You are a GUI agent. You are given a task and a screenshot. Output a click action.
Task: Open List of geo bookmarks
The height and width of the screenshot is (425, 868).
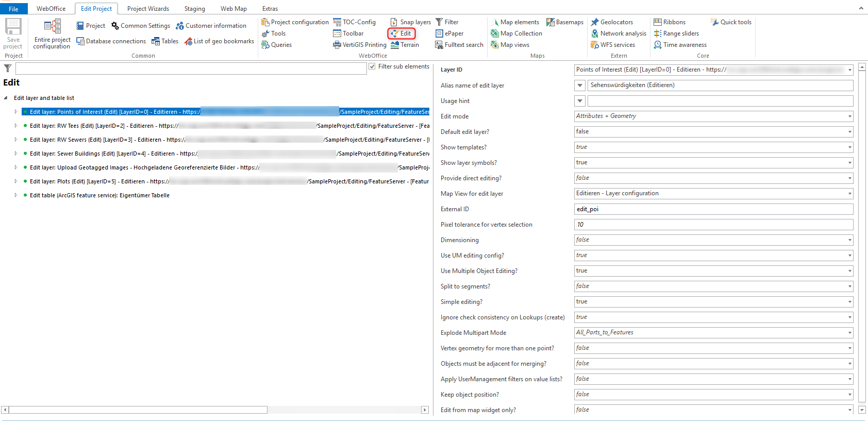(x=219, y=41)
